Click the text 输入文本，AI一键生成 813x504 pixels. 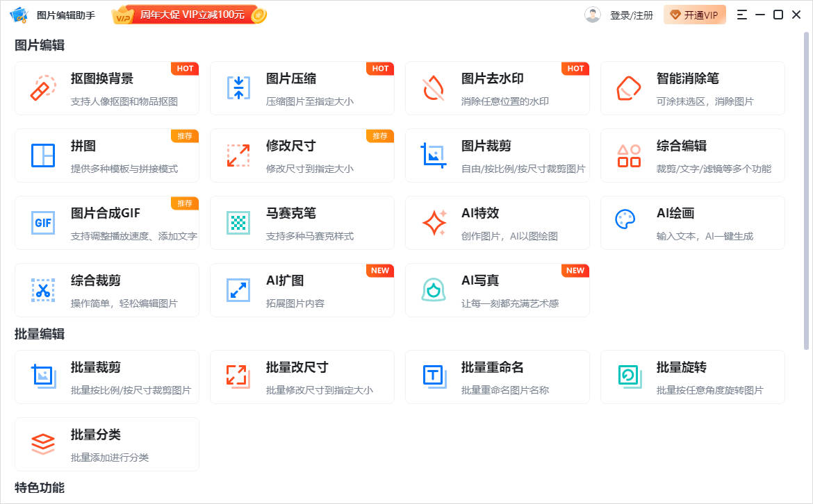pyautogui.click(x=705, y=236)
